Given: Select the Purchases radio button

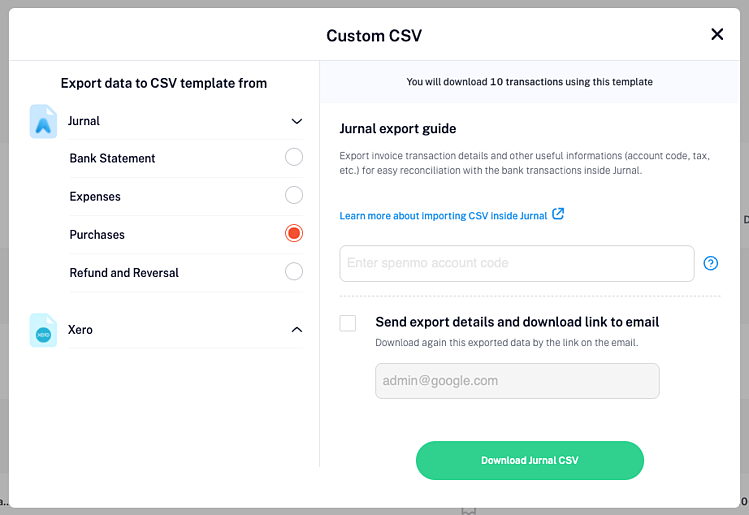Looking at the screenshot, I should click(294, 234).
